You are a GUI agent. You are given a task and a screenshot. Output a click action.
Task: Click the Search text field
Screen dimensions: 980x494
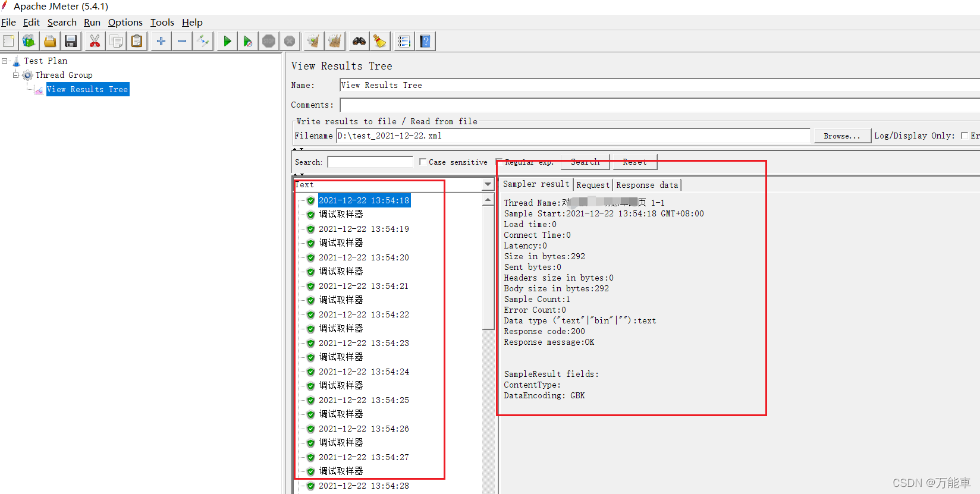370,162
